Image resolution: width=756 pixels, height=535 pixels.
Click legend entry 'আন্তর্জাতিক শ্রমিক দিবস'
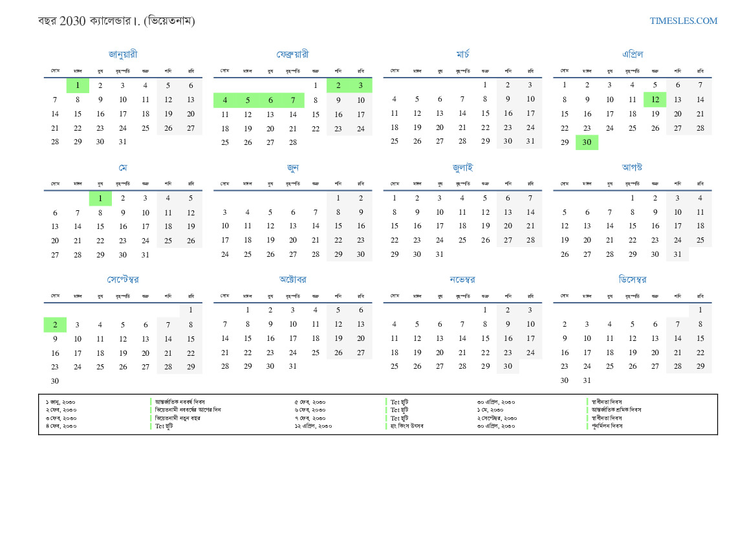tap(617, 410)
